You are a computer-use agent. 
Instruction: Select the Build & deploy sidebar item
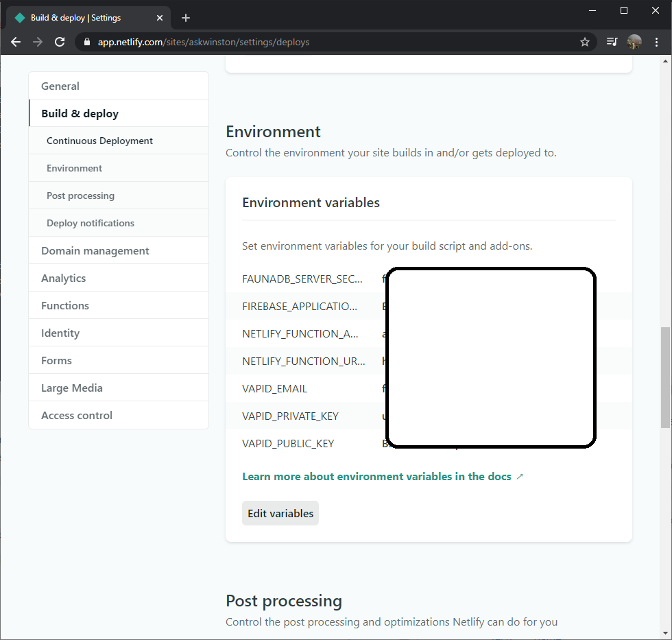tap(79, 113)
